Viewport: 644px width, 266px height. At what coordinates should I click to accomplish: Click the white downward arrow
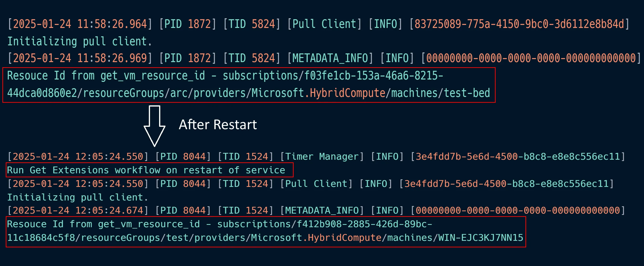click(x=154, y=126)
